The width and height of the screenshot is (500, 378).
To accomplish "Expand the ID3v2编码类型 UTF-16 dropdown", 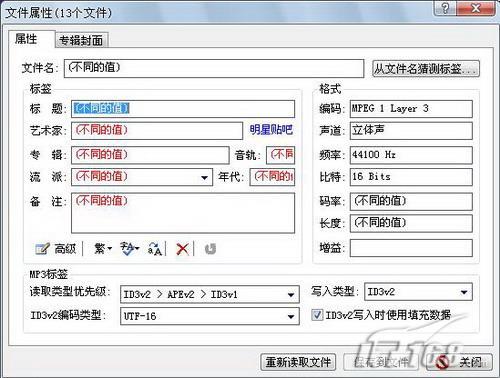I will pyautogui.click(x=291, y=316).
